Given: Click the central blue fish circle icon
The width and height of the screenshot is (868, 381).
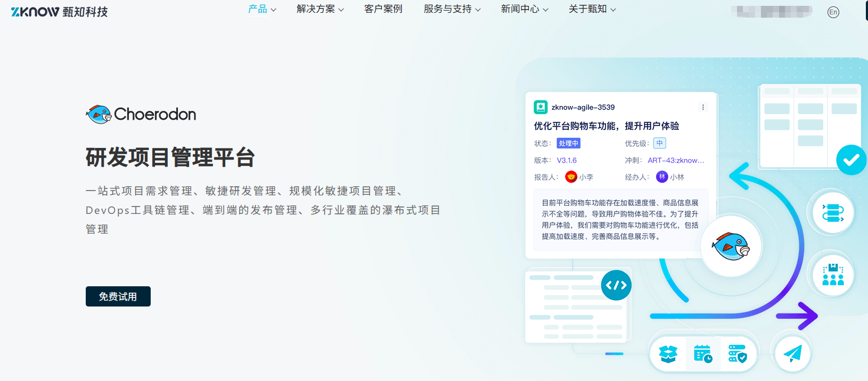Looking at the screenshot, I should 731,246.
